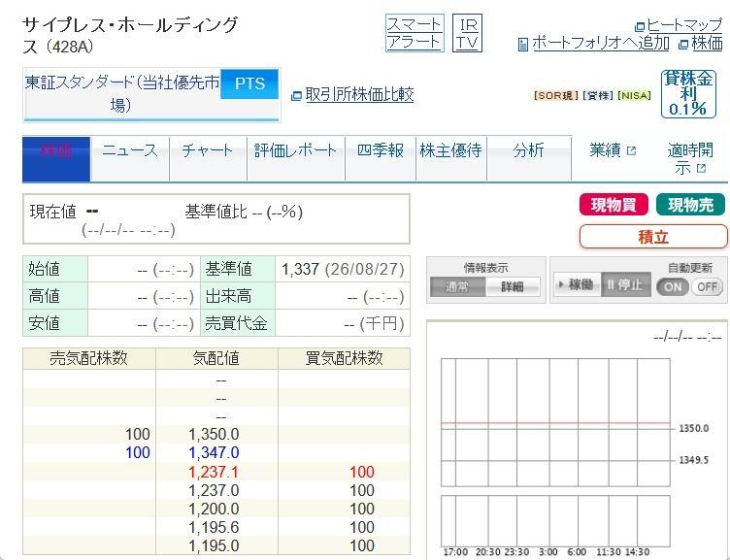Open the スマートアラート button

(415, 33)
